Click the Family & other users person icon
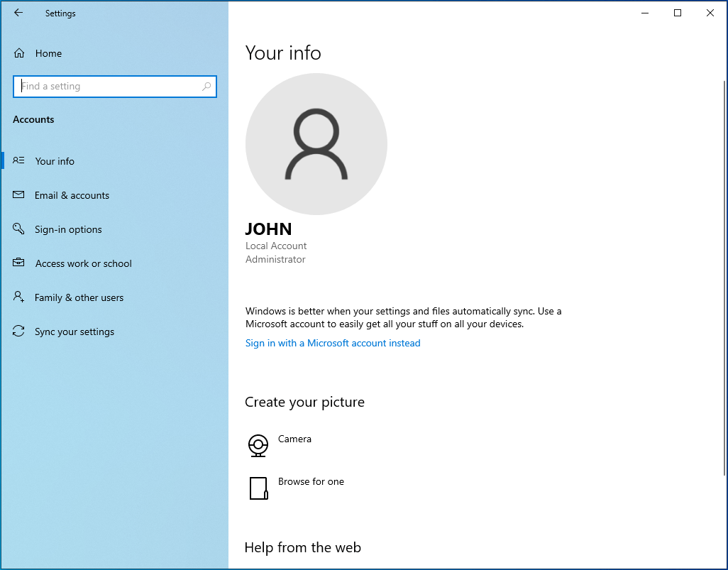Screen dimensions: 728x570 point(19,297)
